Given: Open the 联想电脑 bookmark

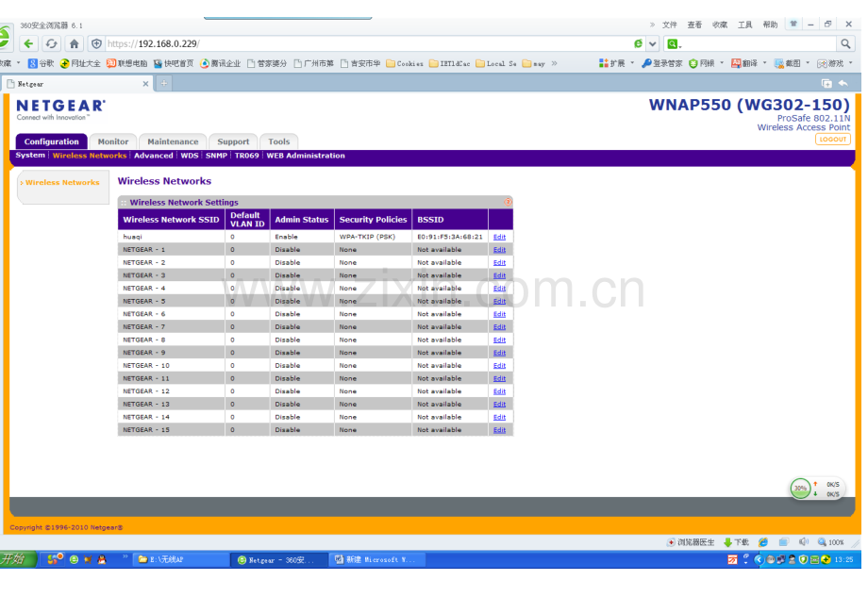Looking at the screenshot, I should click(x=126, y=63).
